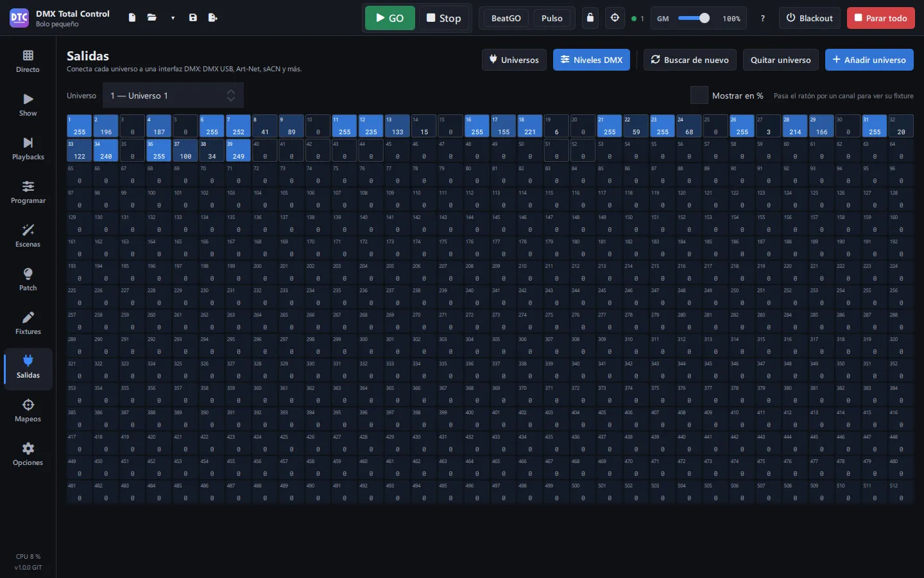Click Añadir universo button
Image resolution: width=924 pixels, height=578 pixels.
click(x=869, y=60)
